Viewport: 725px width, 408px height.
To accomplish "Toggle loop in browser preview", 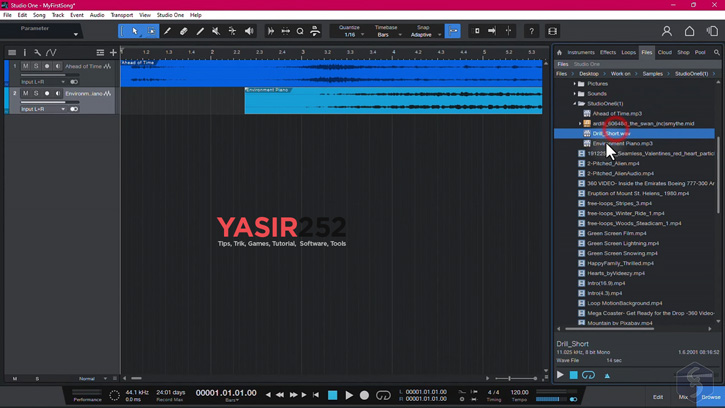I will pyautogui.click(x=588, y=375).
